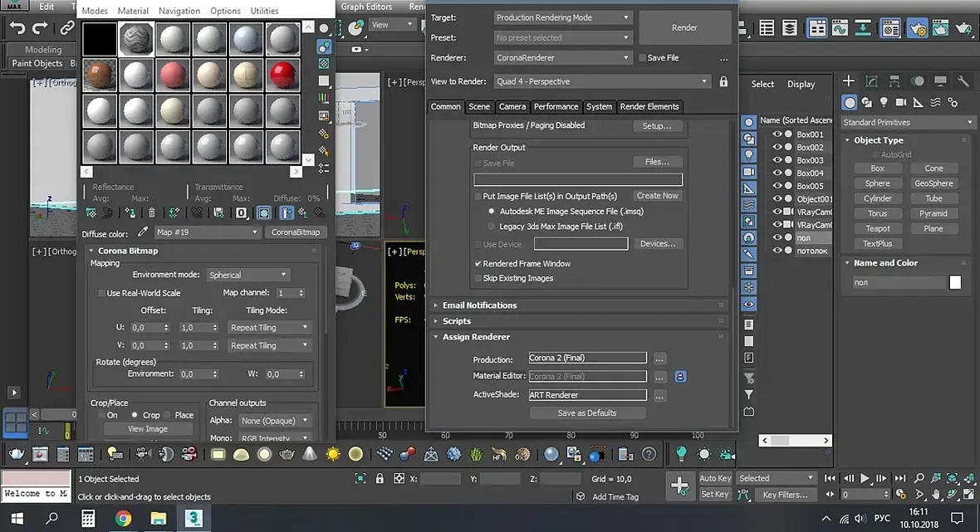Viewport: 980px width, 532px height.
Task: Click the white object color swatch
Action: (x=955, y=283)
